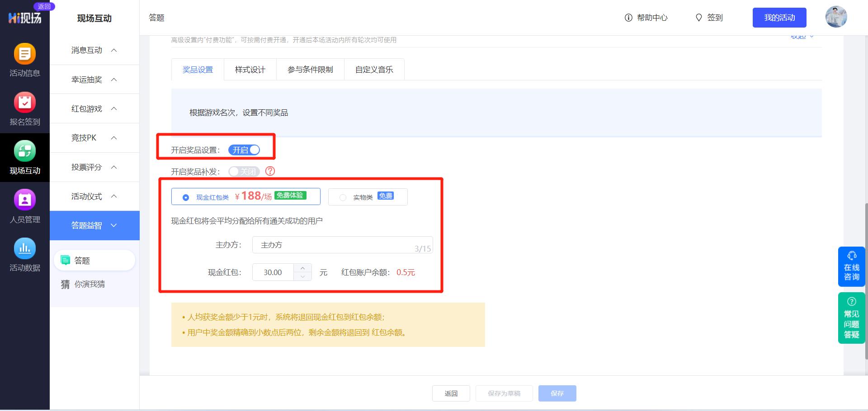Image resolution: width=868 pixels, height=411 pixels.
Task: Click the question mark beside 开启奖品补发
Action: tap(270, 171)
